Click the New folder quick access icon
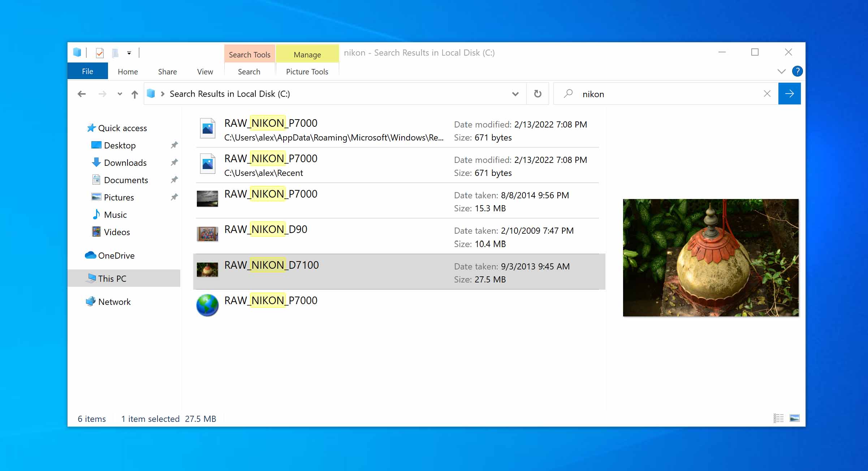 click(115, 53)
